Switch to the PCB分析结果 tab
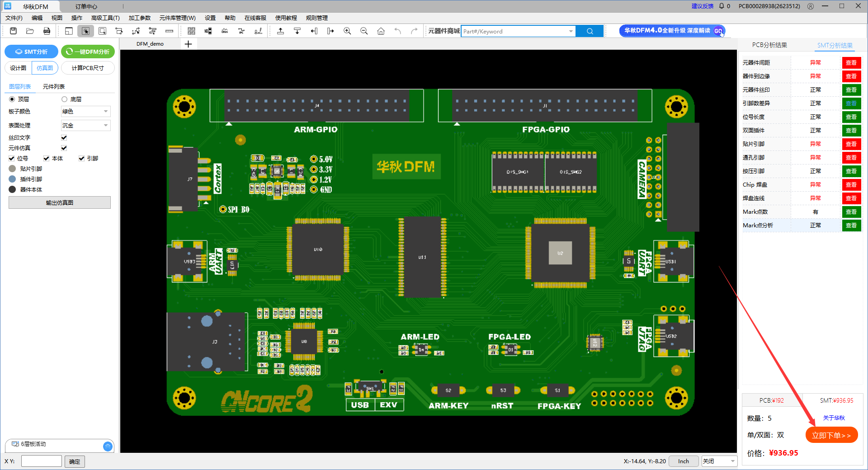This screenshot has height=470, width=868. pyautogui.click(x=769, y=45)
